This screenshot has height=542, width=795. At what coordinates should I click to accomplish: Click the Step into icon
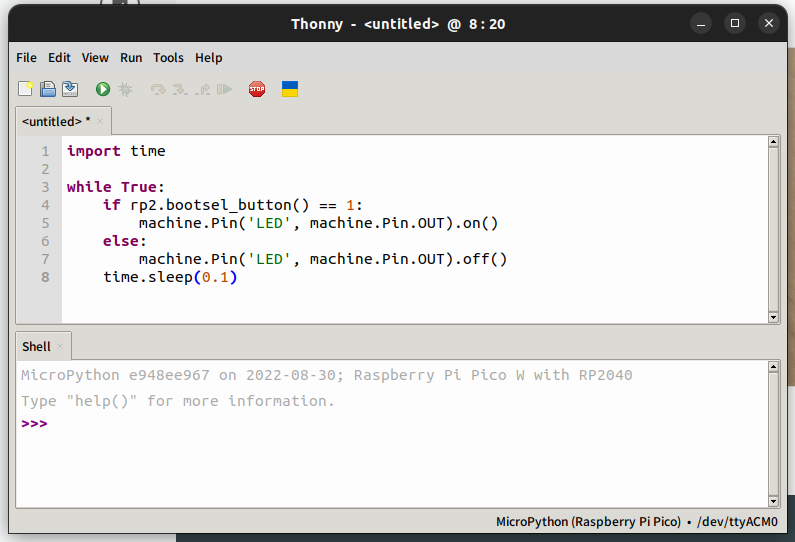coord(180,90)
